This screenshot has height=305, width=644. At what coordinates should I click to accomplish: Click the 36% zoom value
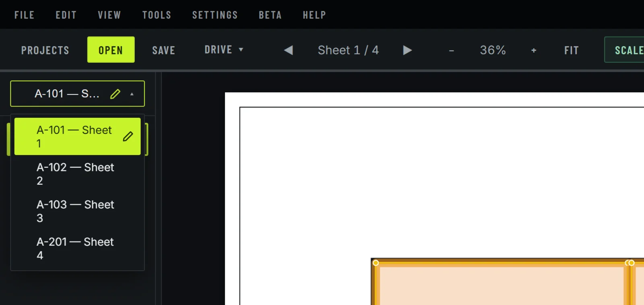pos(493,50)
